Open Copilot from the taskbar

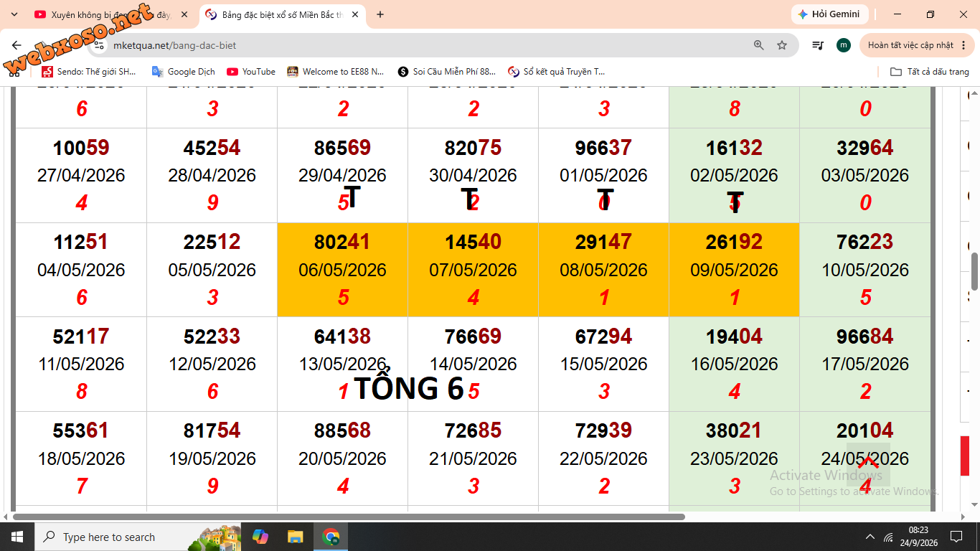point(260,537)
